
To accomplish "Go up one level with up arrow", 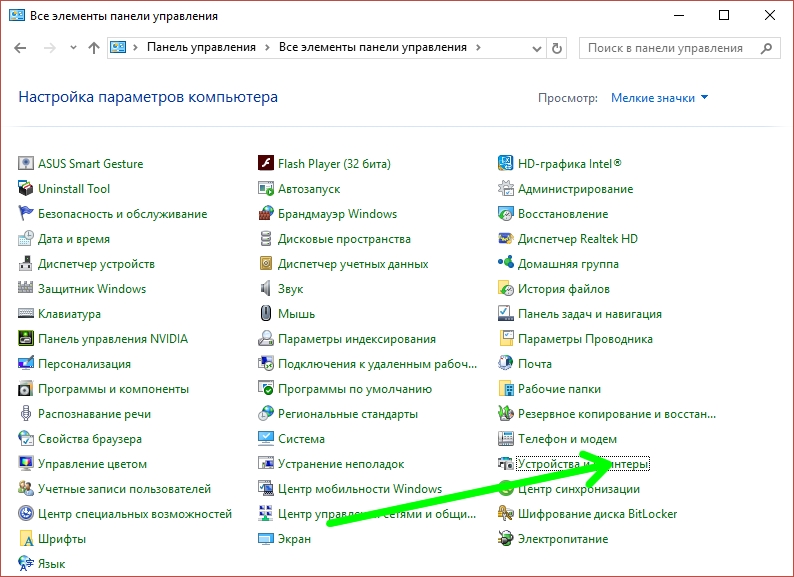I will pyautogui.click(x=93, y=48).
